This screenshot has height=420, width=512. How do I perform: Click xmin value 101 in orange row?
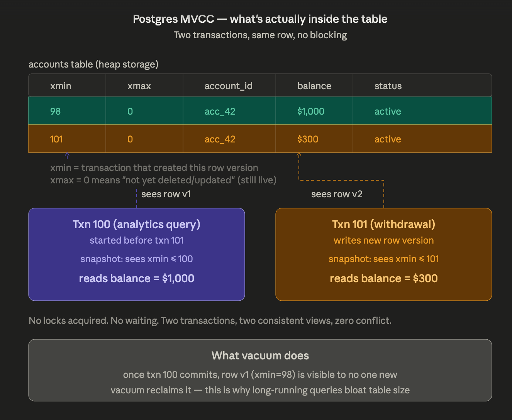point(56,139)
